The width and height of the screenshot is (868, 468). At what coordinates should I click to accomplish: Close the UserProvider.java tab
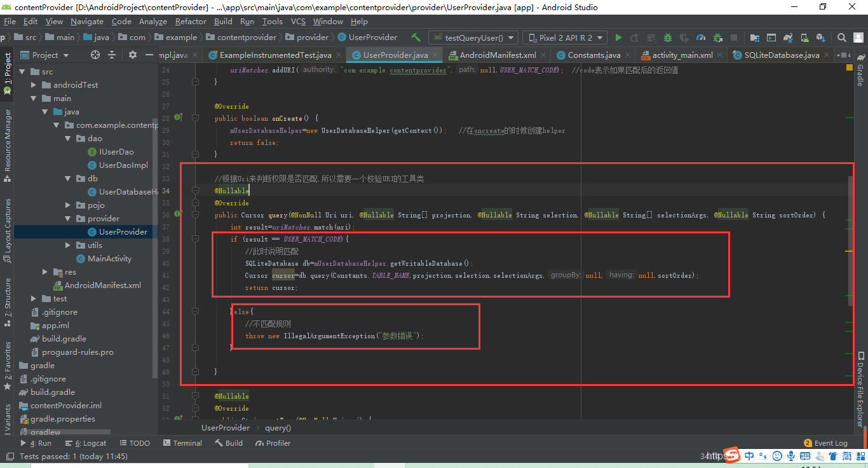435,55
